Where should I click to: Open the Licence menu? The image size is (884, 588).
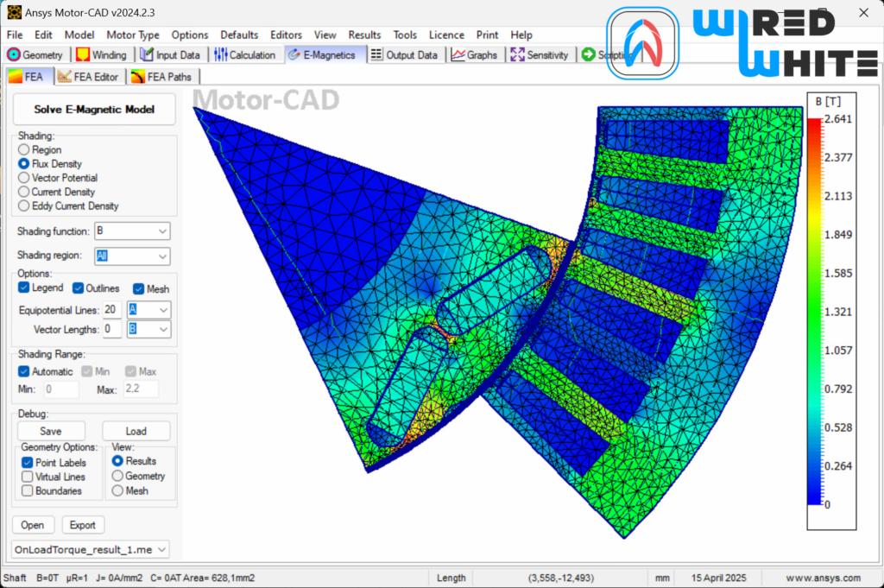click(446, 35)
